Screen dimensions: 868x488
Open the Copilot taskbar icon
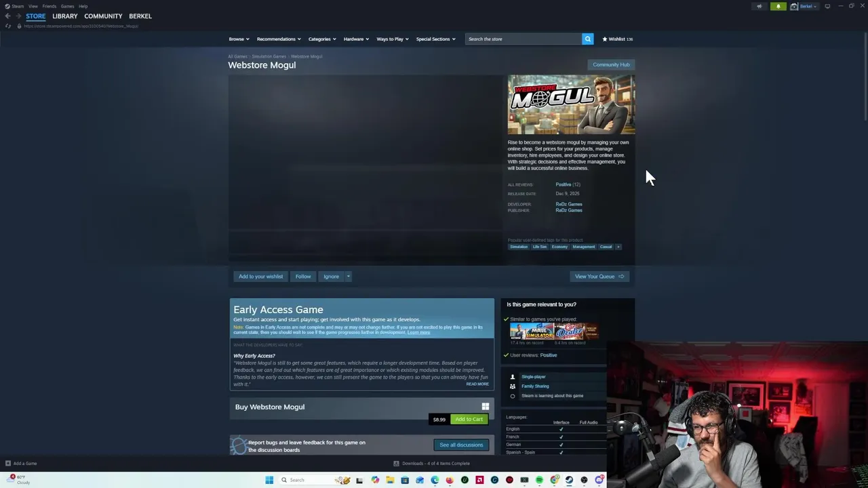tap(375, 480)
